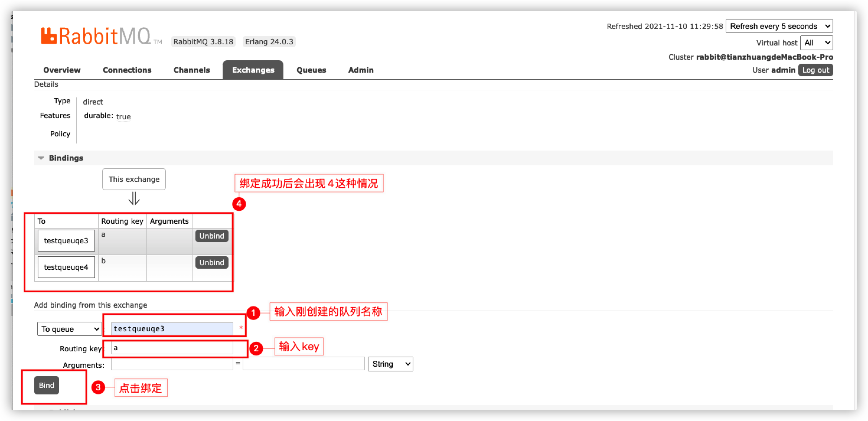This screenshot has height=421, width=868.
Task: Open the Admin tab
Action: pos(360,70)
